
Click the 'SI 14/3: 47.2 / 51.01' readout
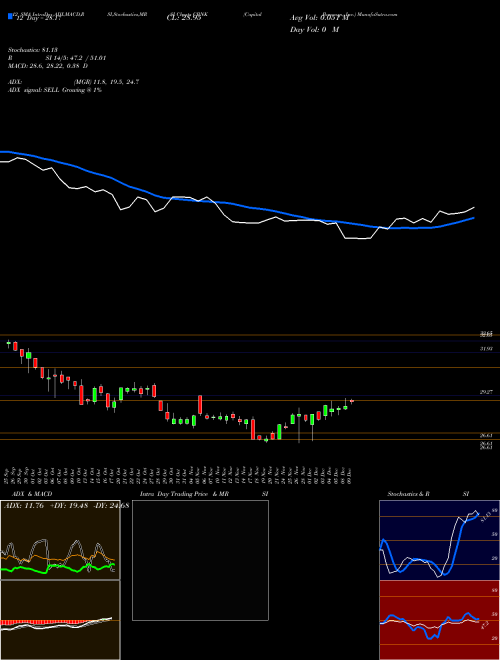76,58
